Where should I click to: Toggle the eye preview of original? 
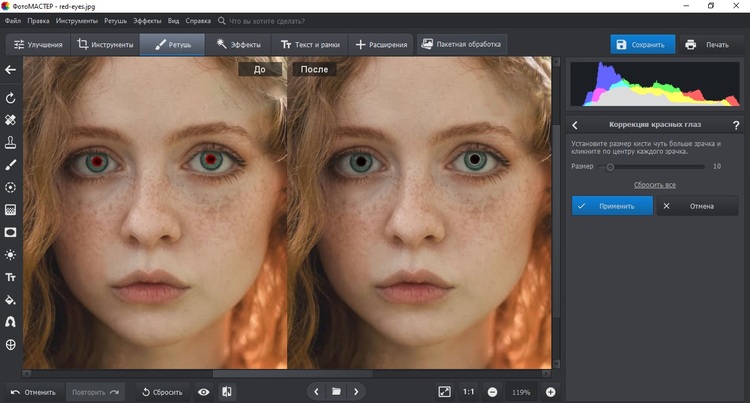tap(204, 392)
